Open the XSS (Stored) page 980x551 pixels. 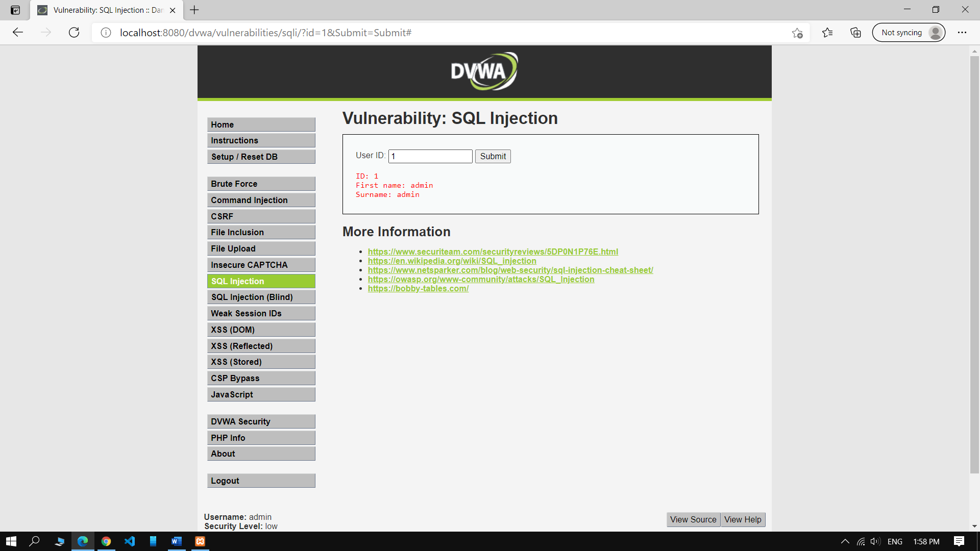(261, 362)
